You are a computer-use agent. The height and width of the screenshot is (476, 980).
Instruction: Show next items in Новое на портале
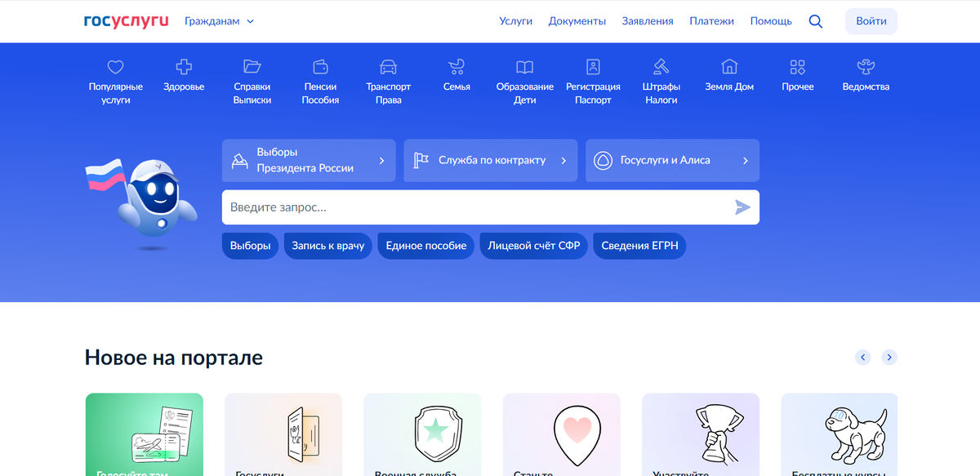(x=889, y=357)
